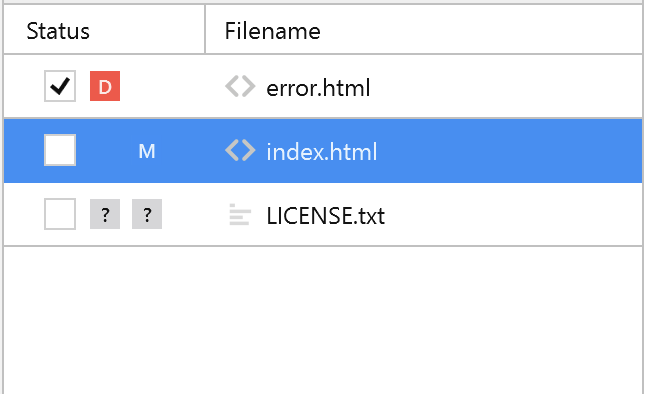Click the text file icon beside LICENSE.txt
This screenshot has width=646, height=394.
pyautogui.click(x=240, y=214)
